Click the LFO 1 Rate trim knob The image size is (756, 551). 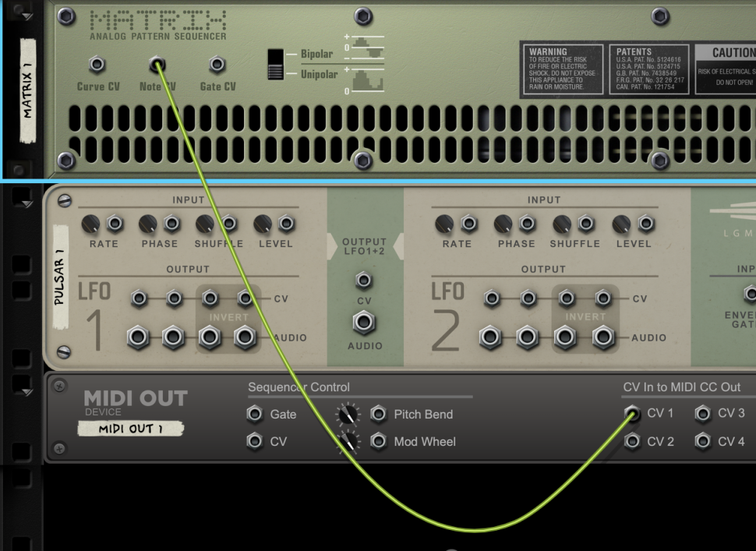click(90, 224)
